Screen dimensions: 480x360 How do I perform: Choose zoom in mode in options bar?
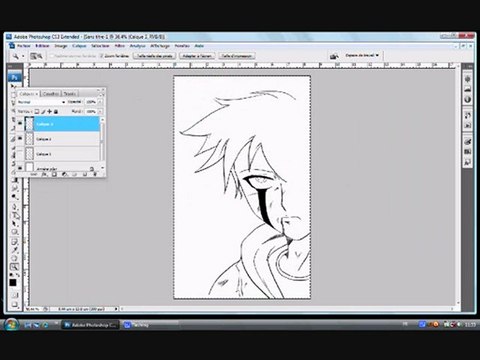click(33, 56)
